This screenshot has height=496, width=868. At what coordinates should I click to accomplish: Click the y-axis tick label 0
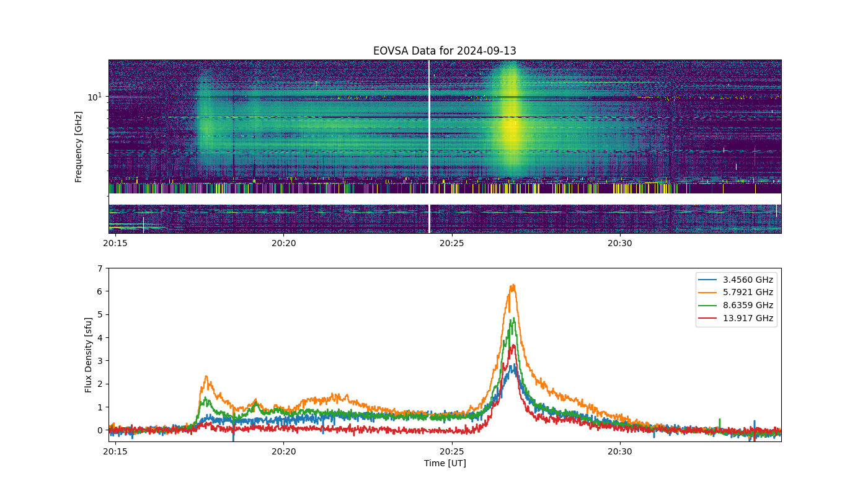pos(100,430)
